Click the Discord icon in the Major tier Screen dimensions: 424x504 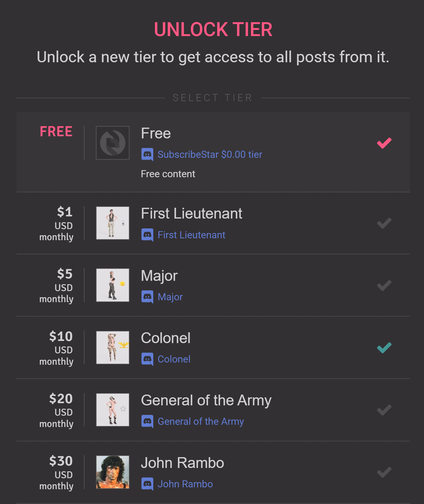(x=147, y=297)
